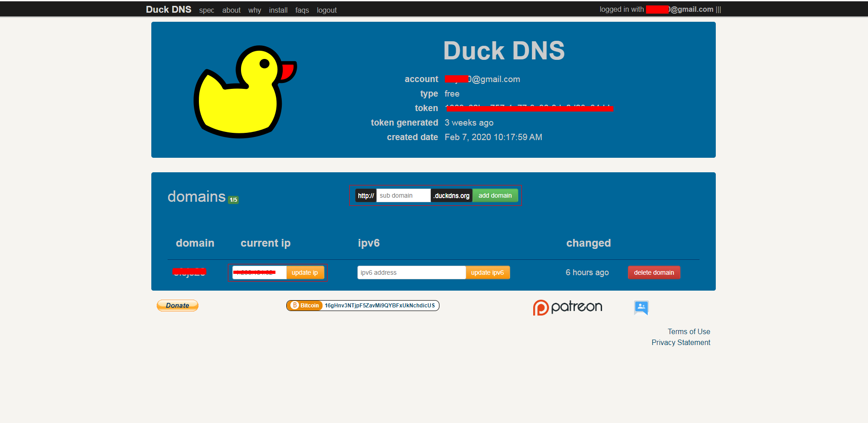Viewport: 868px width, 423px height.
Task: Click the 'changed' column header
Action: pyautogui.click(x=588, y=243)
